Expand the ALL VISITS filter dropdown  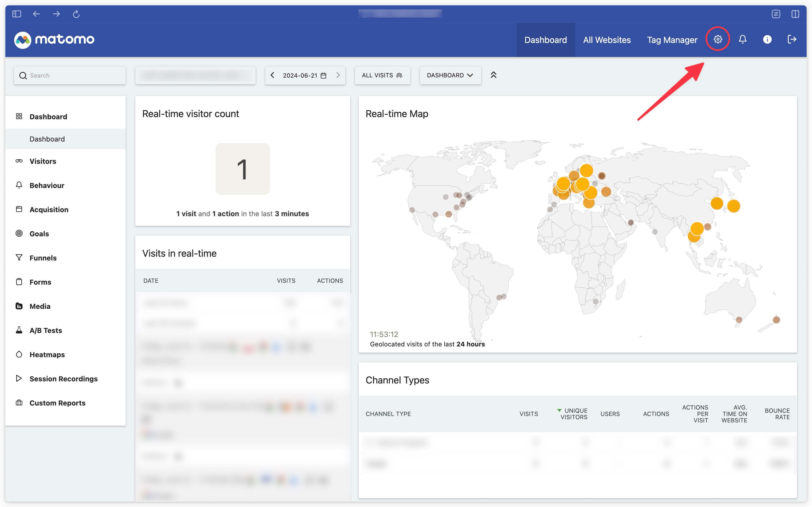(x=382, y=75)
